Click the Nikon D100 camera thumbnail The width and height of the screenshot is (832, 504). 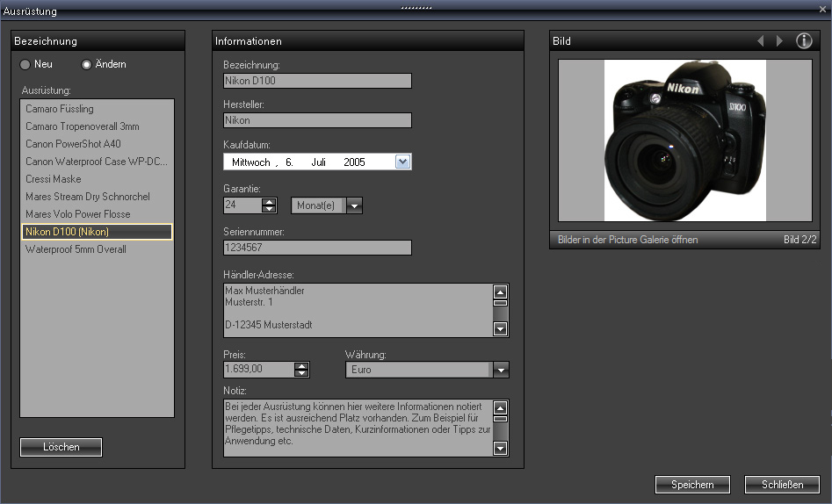tap(684, 140)
